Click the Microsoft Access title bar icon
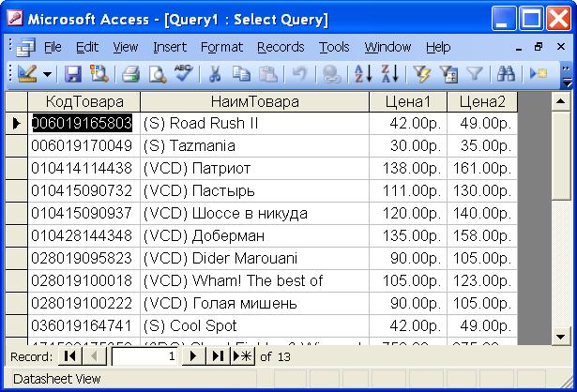The height and width of the screenshot is (392, 577). [x=15, y=19]
